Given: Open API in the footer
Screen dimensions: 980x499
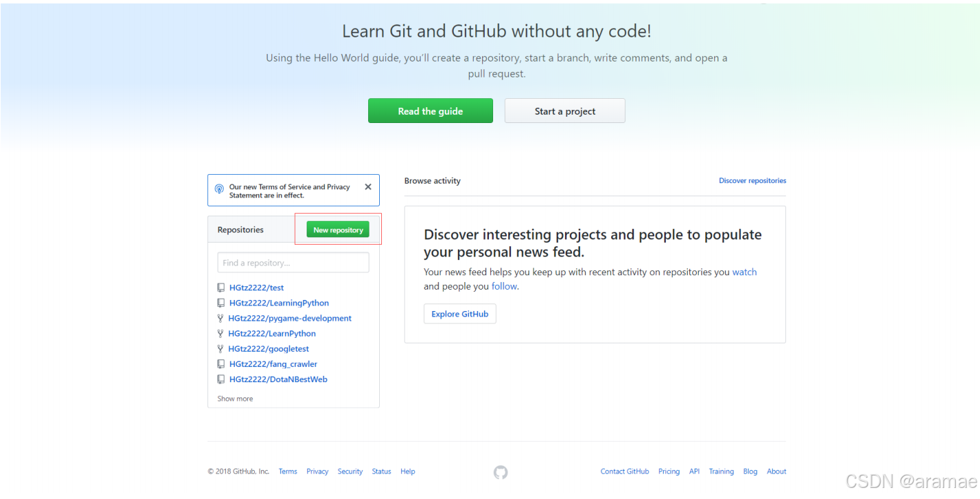Looking at the screenshot, I should (x=694, y=471).
